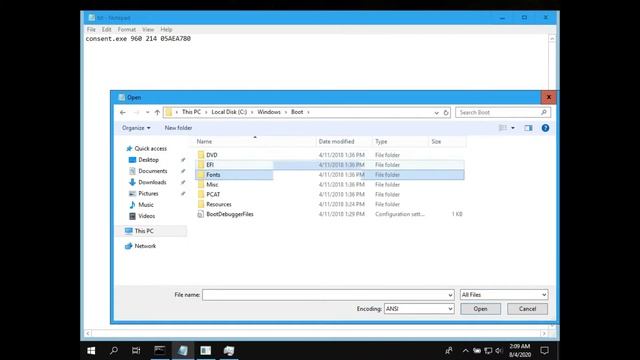
Task: Open the All Files type dropdown
Action: (x=504, y=295)
